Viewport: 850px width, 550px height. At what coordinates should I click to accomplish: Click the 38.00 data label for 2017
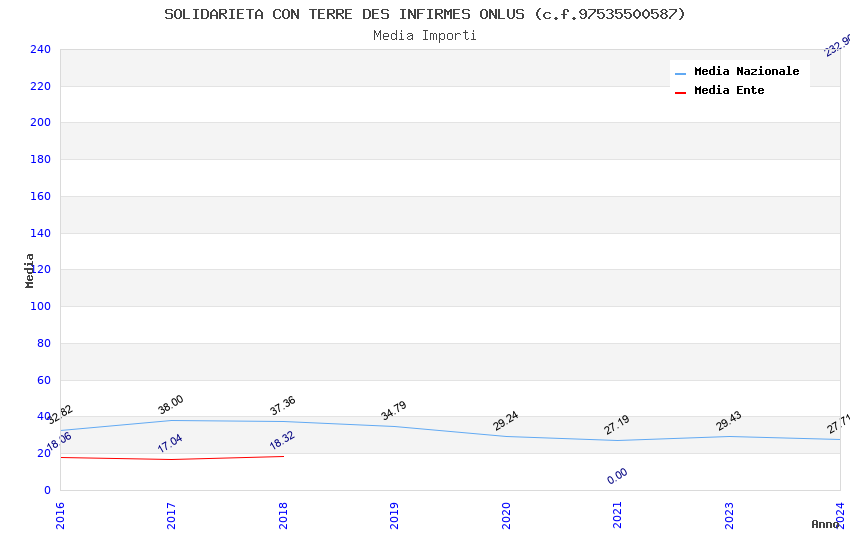pos(171,405)
